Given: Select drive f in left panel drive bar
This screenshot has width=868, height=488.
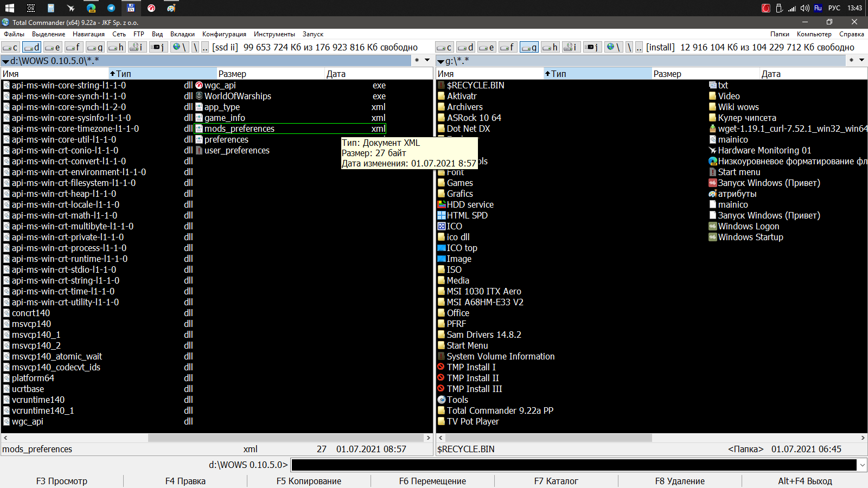Looking at the screenshot, I should 74,47.
